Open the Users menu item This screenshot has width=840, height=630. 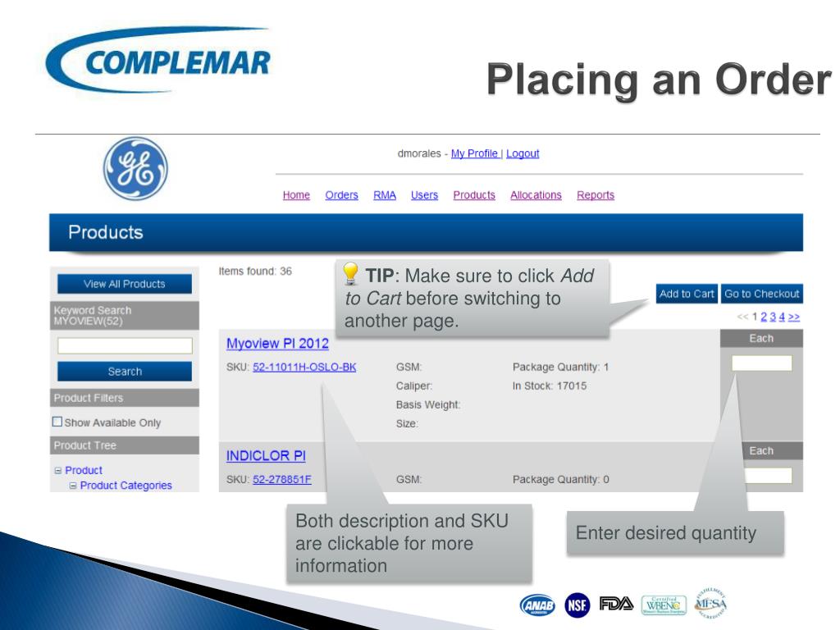point(424,195)
